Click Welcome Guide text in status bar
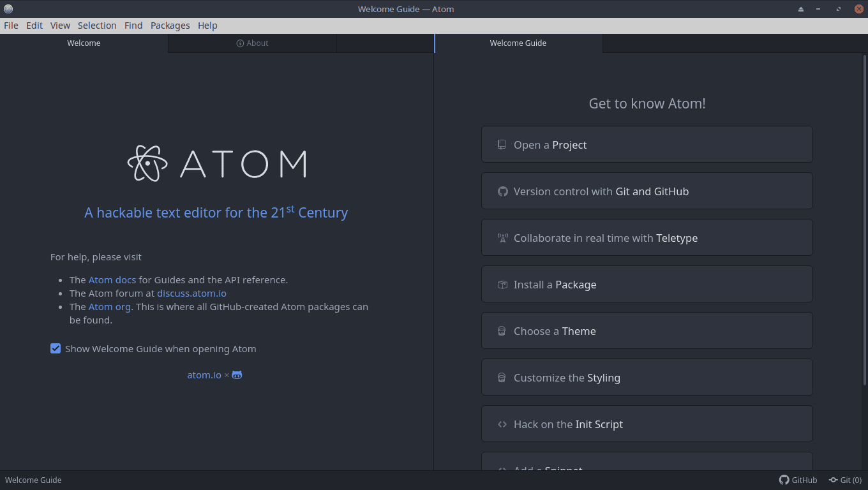Screen dimensions: 868x490 click(x=33, y=480)
